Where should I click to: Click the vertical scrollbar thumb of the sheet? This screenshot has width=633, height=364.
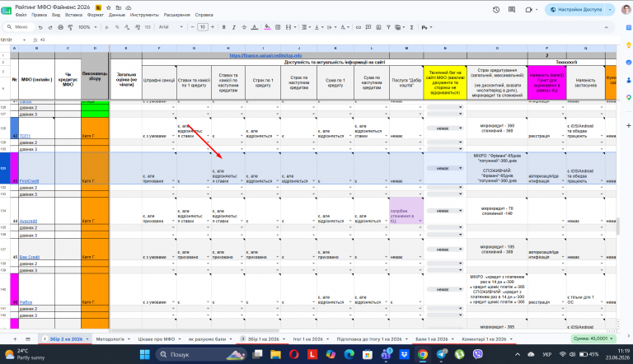click(x=617, y=226)
